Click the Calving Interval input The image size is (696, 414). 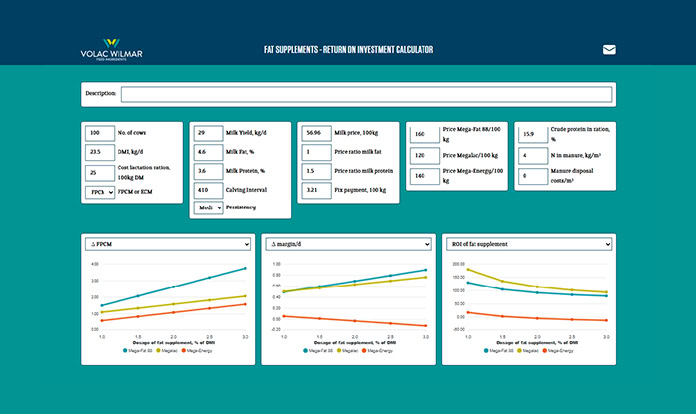[x=208, y=189]
